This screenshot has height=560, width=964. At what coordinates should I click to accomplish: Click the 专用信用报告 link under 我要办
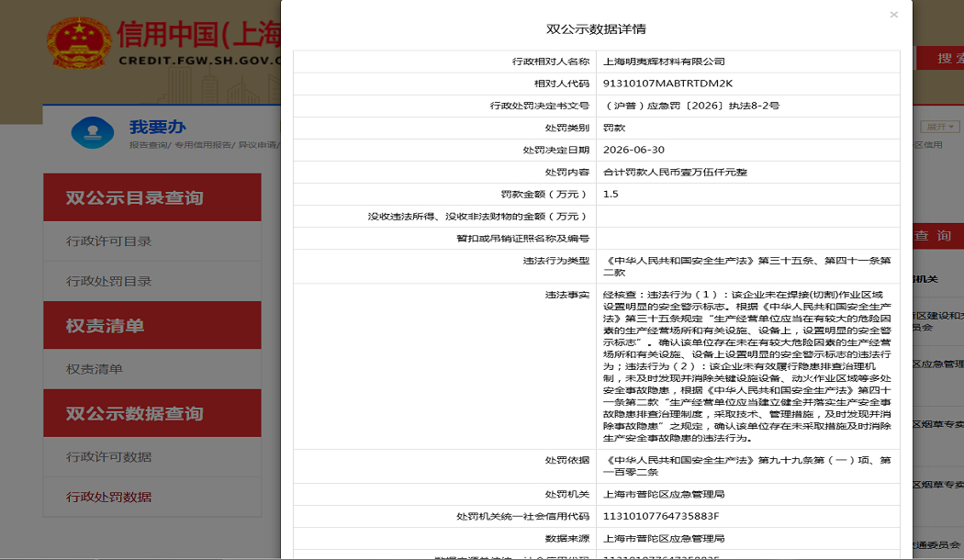click(202, 145)
